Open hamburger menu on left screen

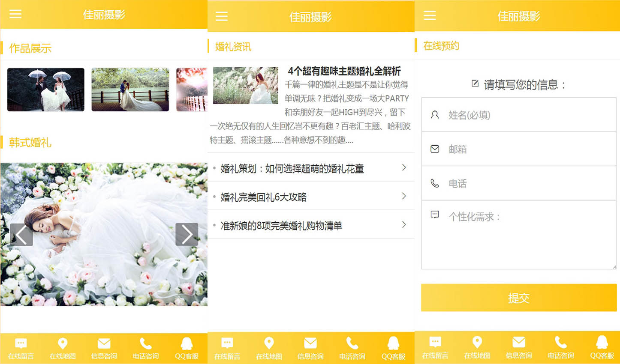pos(15,14)
